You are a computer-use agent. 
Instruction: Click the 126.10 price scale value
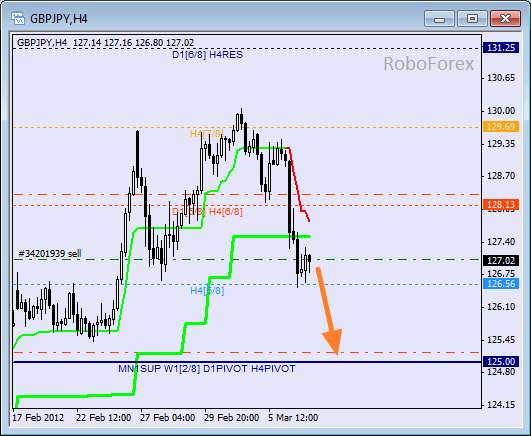501,307
